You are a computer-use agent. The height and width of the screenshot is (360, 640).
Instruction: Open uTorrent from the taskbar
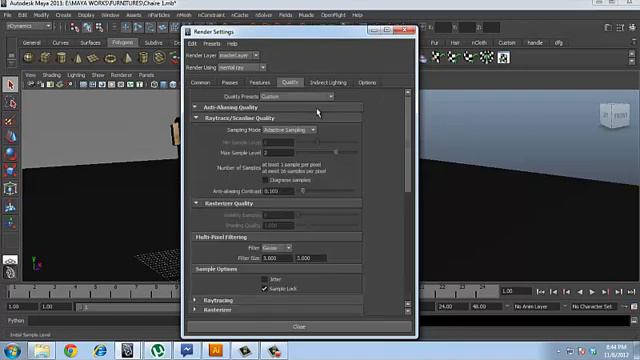click(158, 351)
